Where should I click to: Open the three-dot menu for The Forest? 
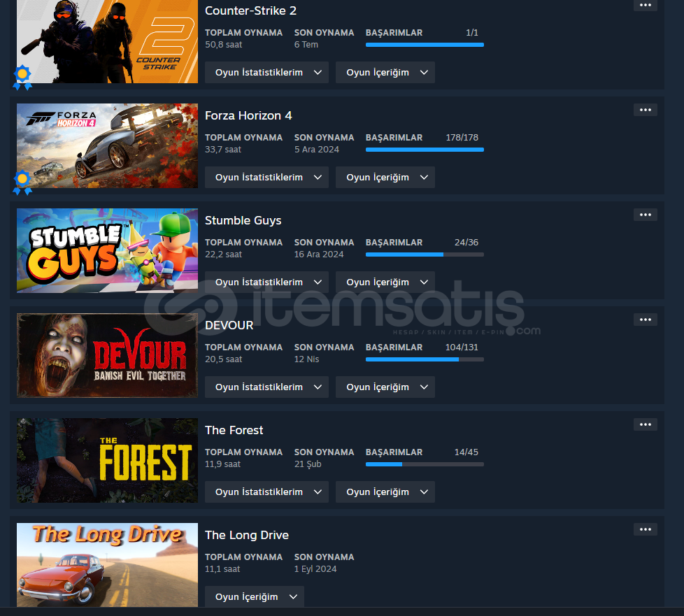[645, 424]
